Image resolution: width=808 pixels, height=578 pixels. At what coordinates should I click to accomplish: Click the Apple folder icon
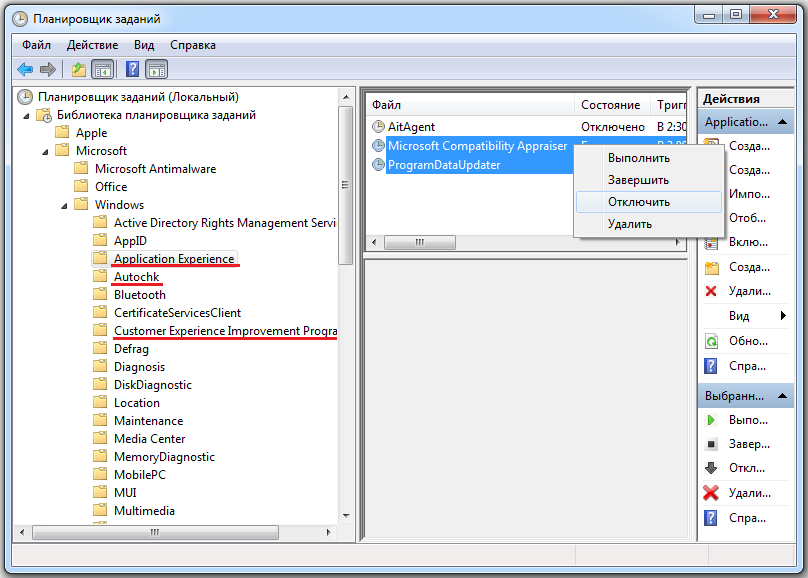pyautogui.click(x=62, y=132)
